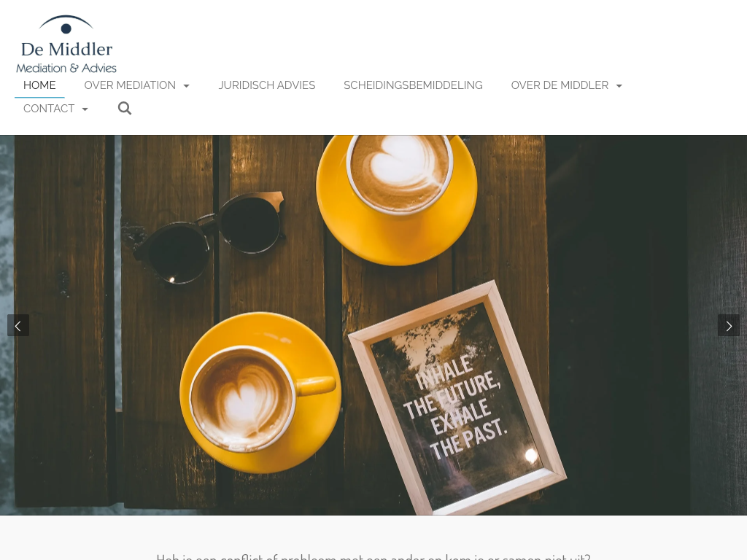The width and height of the screenshot is (747, 560).
Task: Go to the previous slide arrow
Action: 18,326
